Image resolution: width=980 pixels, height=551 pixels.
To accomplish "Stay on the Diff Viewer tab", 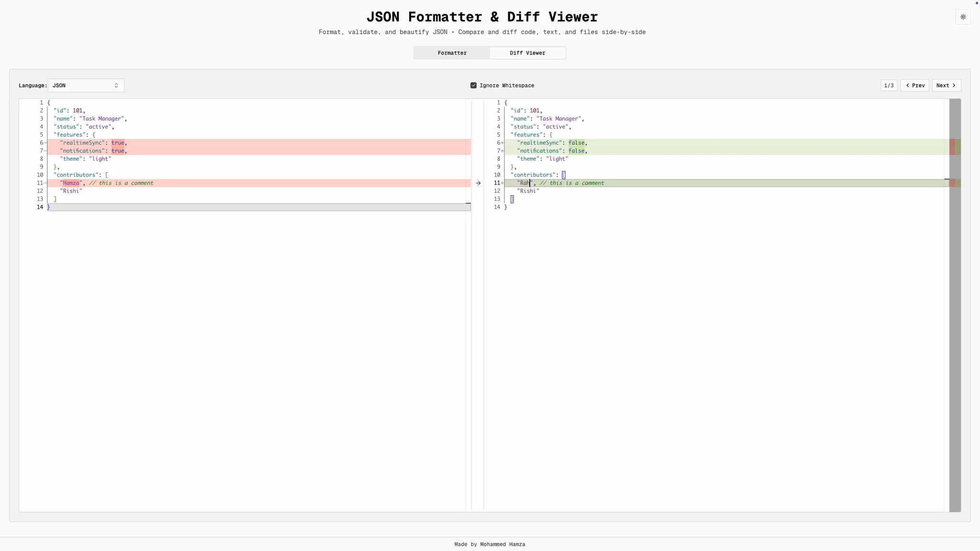I will tap(527, 53).
